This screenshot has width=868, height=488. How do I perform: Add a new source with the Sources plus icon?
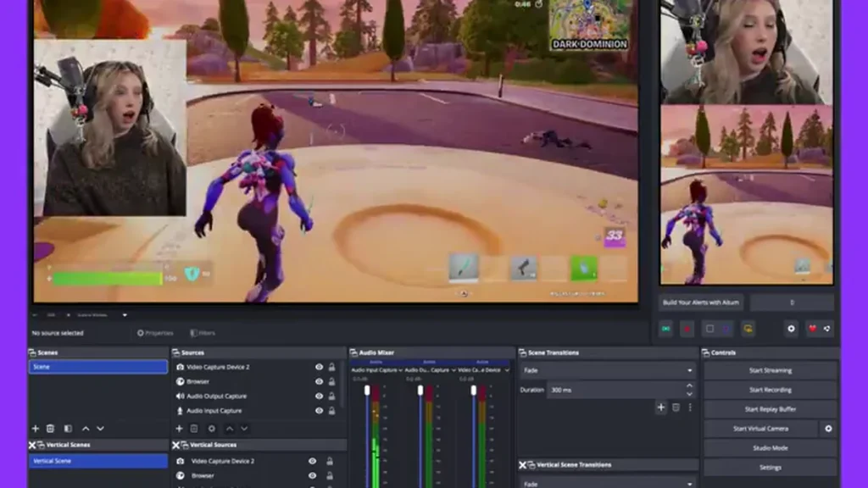[x=179, y=429]
